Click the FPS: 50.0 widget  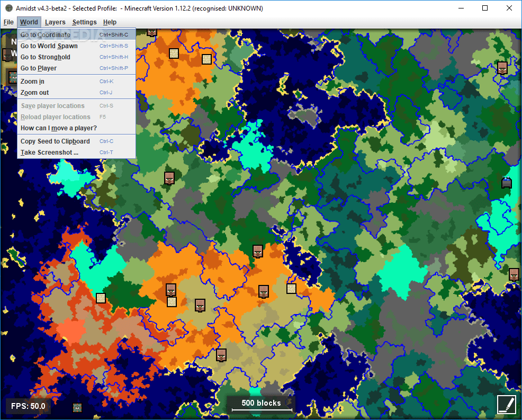tap(28, 406)
